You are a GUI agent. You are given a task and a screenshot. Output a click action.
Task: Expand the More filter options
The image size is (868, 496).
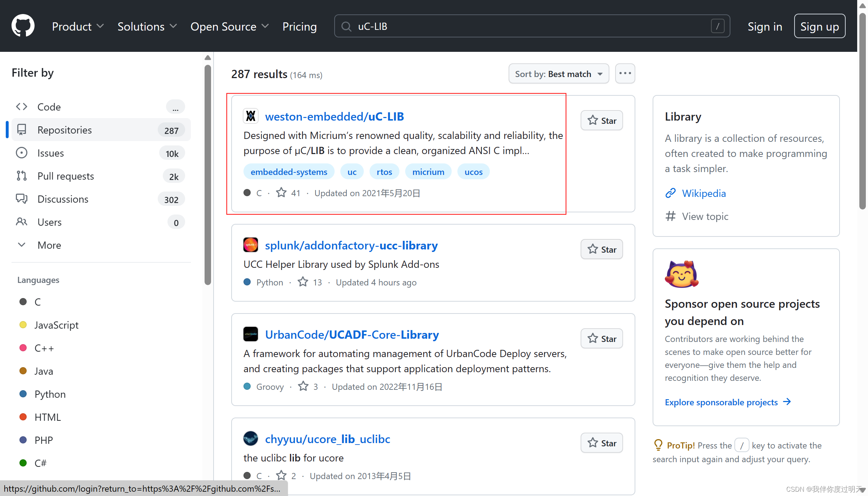tap(49, 245)
